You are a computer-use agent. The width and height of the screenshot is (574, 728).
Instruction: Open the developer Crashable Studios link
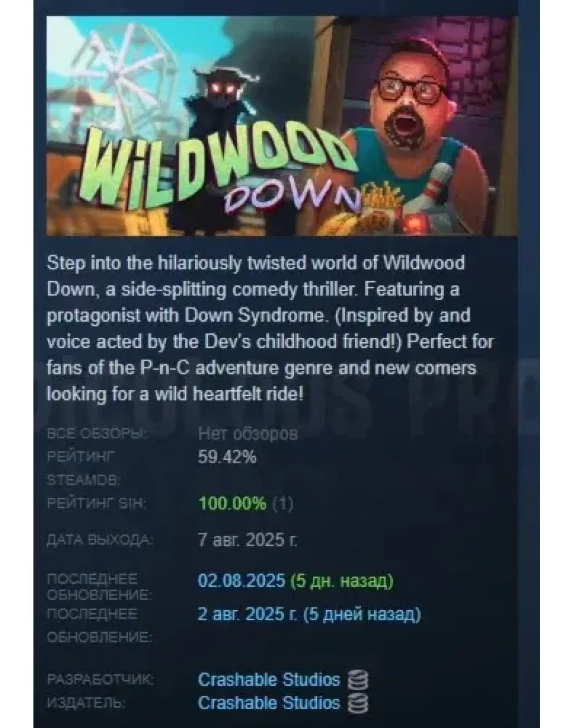[x=269, y=679]
